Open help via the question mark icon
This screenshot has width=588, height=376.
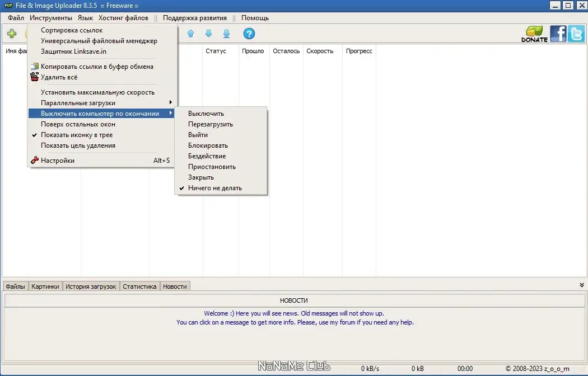click(x=248, y=33)
